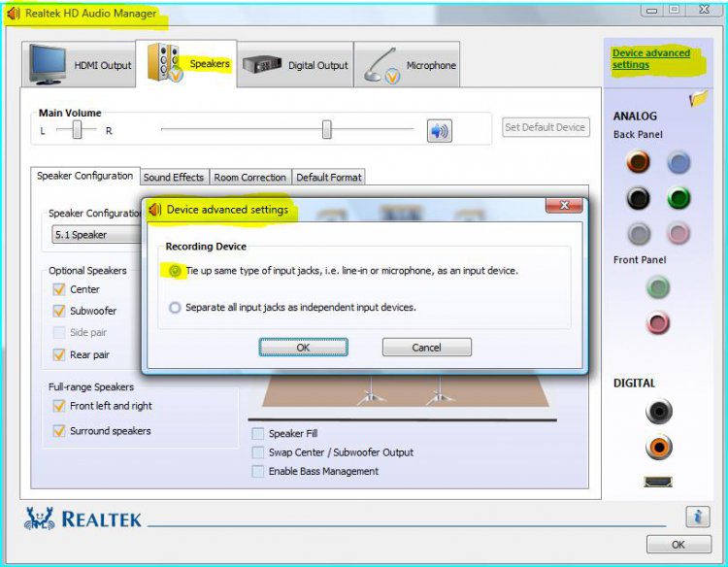Mute the main volume speaker button
728x567 pixels.
click(x=439, y=131)
